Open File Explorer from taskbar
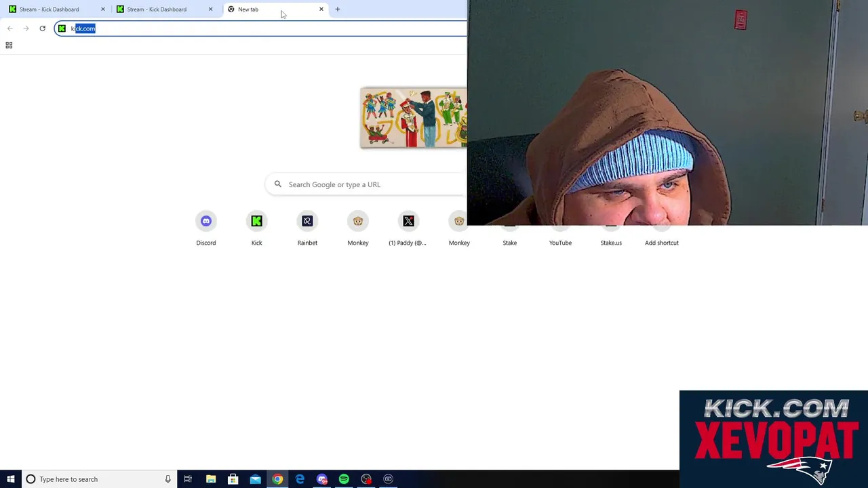Image resolution: width=868 pixels, height=488 pixels. coord(211,479)
